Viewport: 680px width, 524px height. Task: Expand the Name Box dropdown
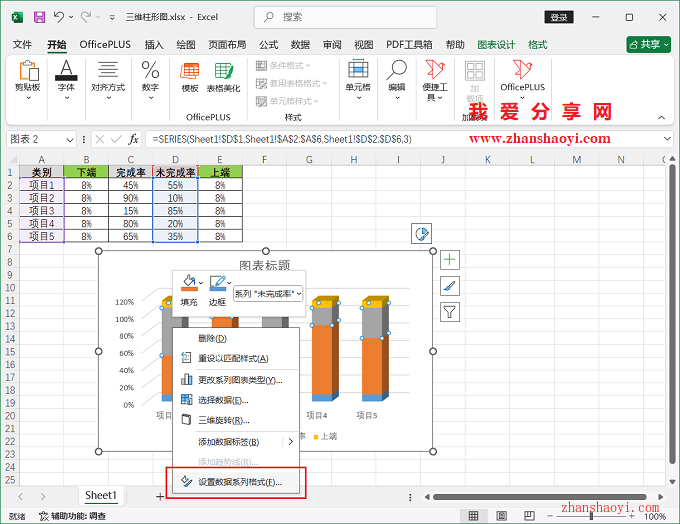point(70,139)
